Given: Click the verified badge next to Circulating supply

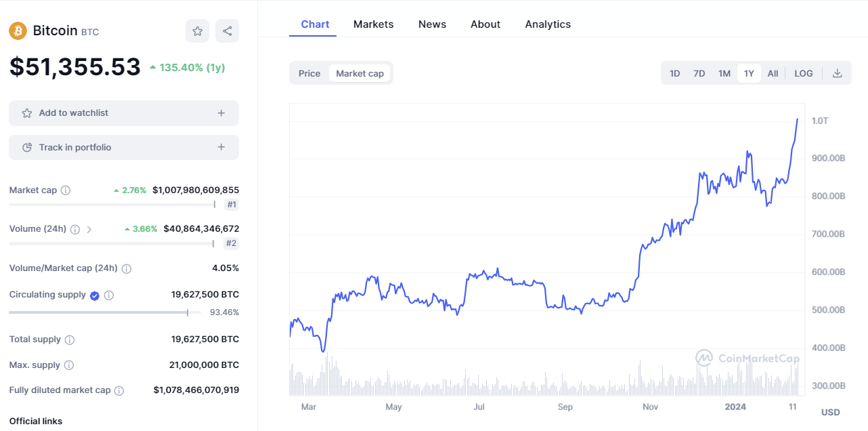Looking at the screenshot, I should coord(95,295).
